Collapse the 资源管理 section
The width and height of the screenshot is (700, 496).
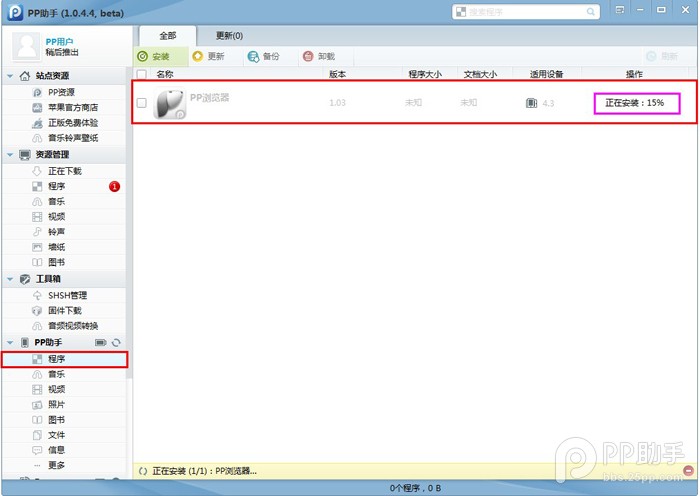pos(10,155)
